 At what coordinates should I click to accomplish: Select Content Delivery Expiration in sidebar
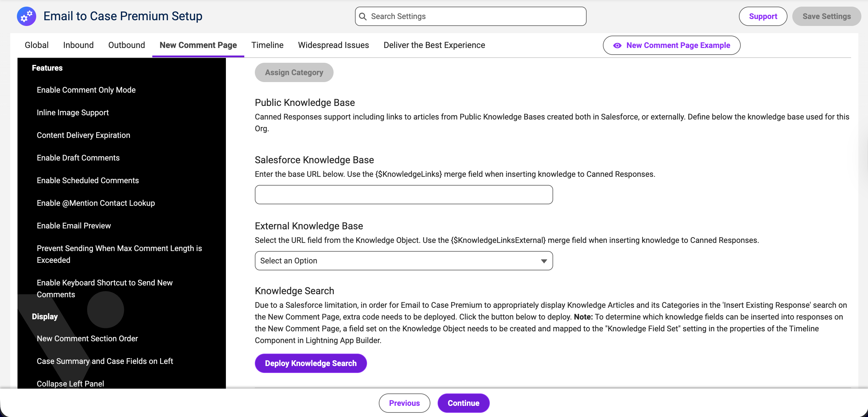tap(83, 135)
